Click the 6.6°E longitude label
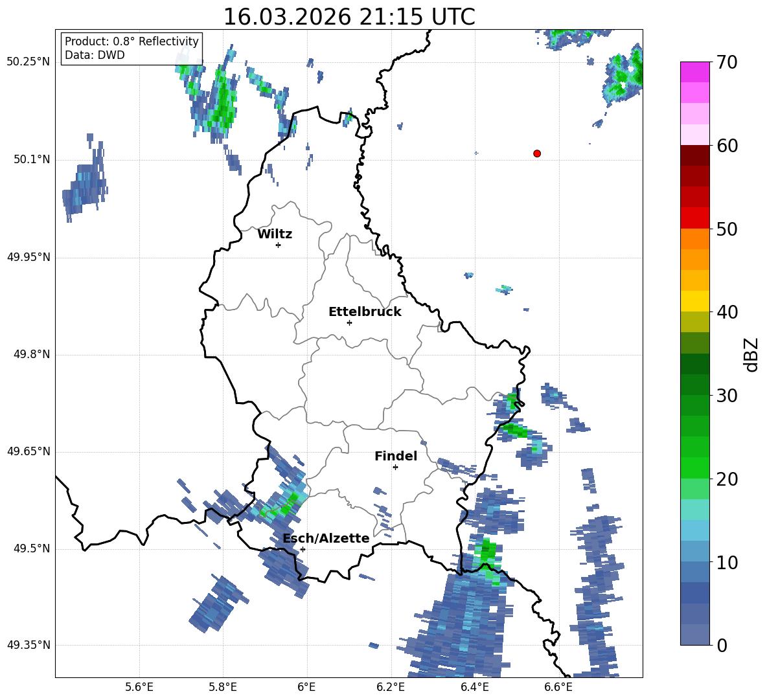 [x=558, y=687]
